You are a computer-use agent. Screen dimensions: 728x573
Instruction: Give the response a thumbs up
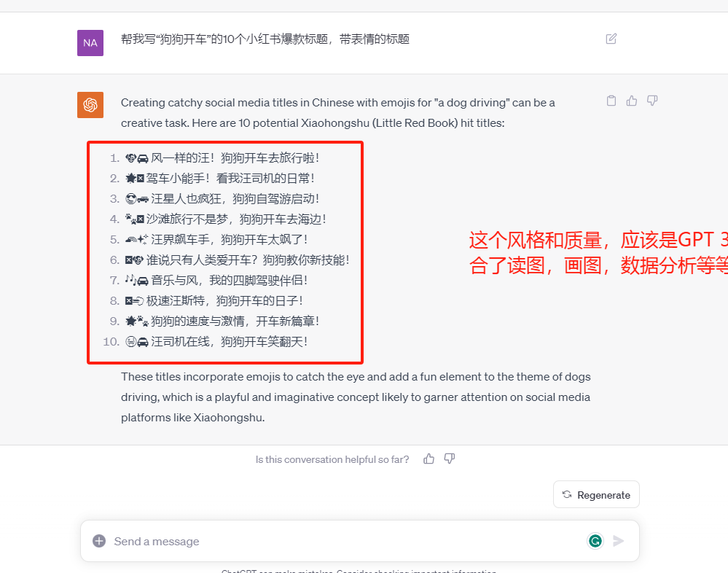click(x=631, y=101)
